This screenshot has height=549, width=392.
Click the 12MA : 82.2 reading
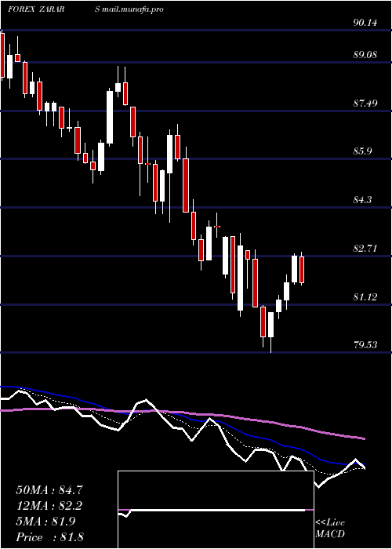pos(49,506)
